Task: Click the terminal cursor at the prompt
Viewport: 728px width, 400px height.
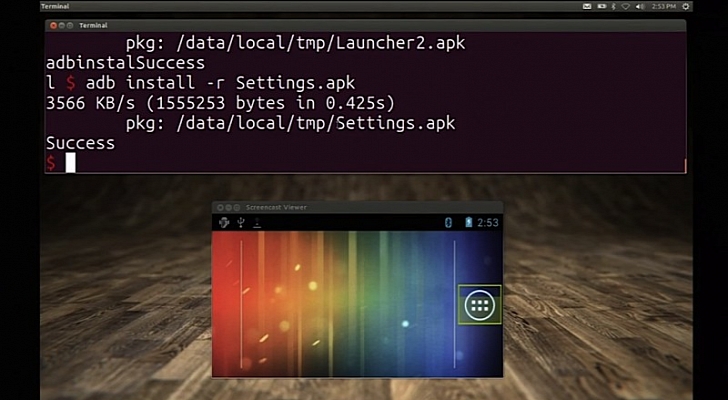Action: coord(71,162)
